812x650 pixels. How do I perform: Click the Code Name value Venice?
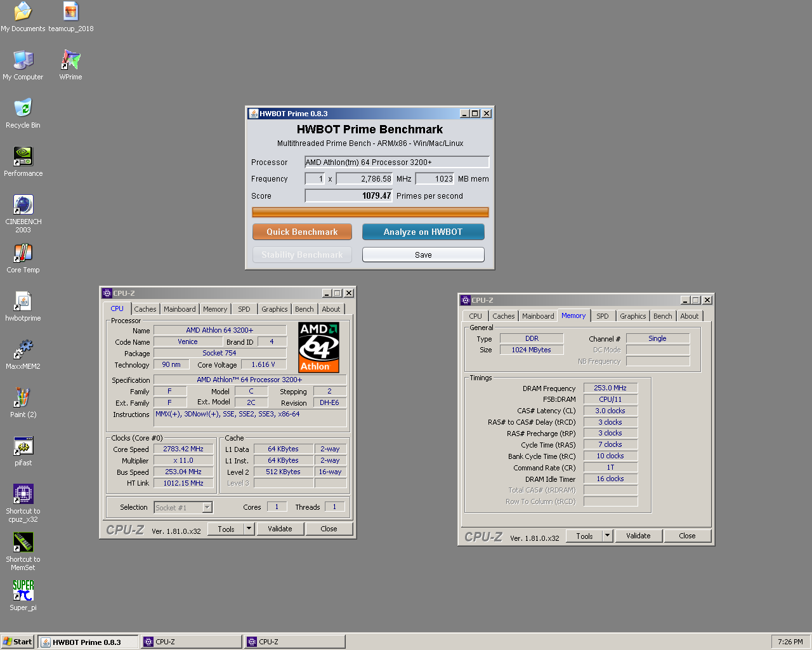coord(188,342)
